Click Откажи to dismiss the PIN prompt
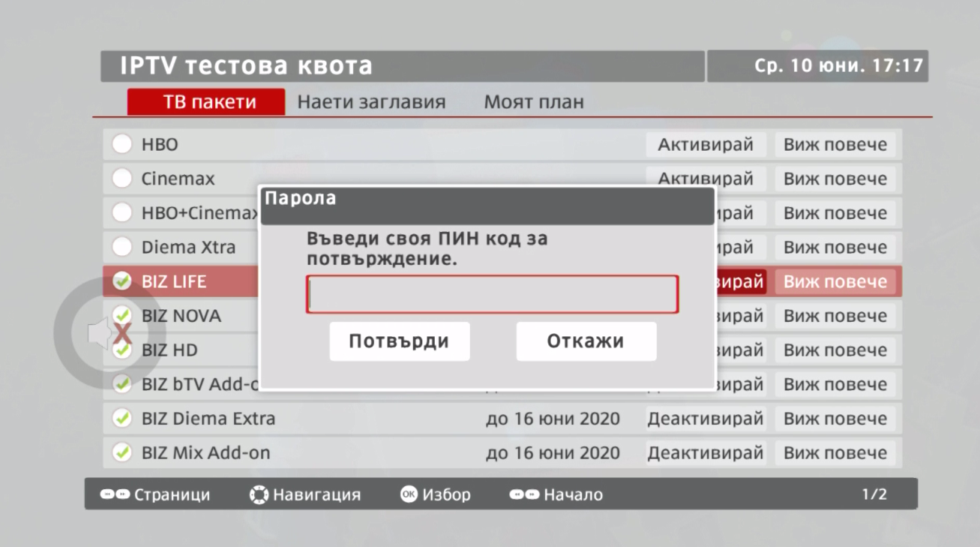This screenshot has height=547, width=980. [586, 341]
